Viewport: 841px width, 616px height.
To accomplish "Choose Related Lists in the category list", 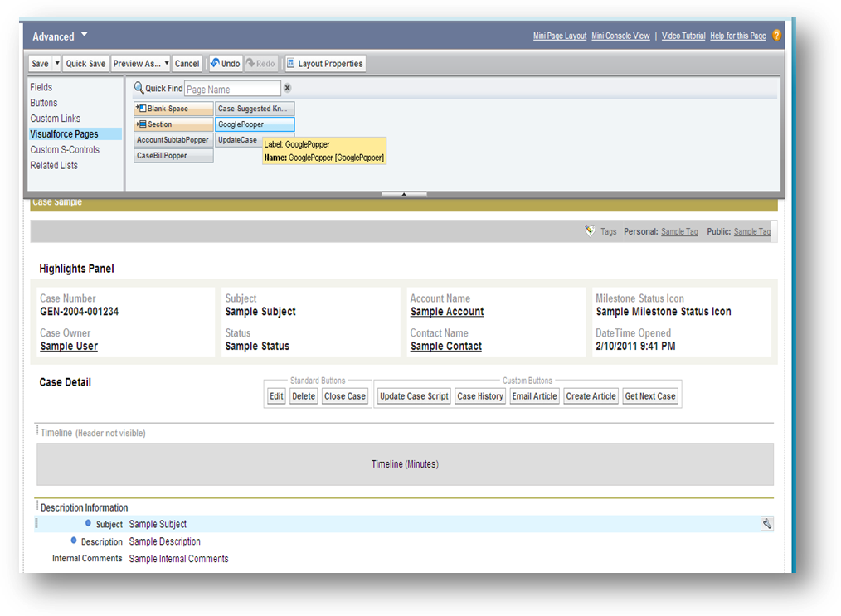I will pos(54,166).
